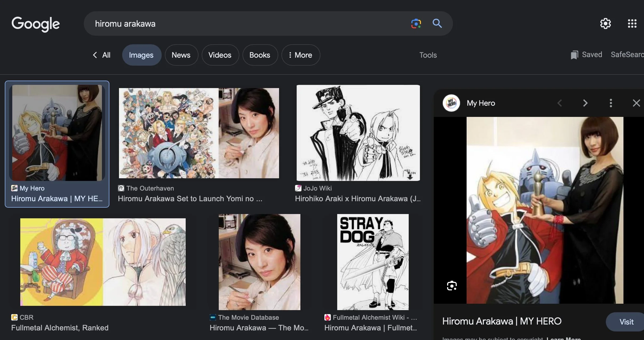Click the Saved bookmark icon

pos(574,55)
